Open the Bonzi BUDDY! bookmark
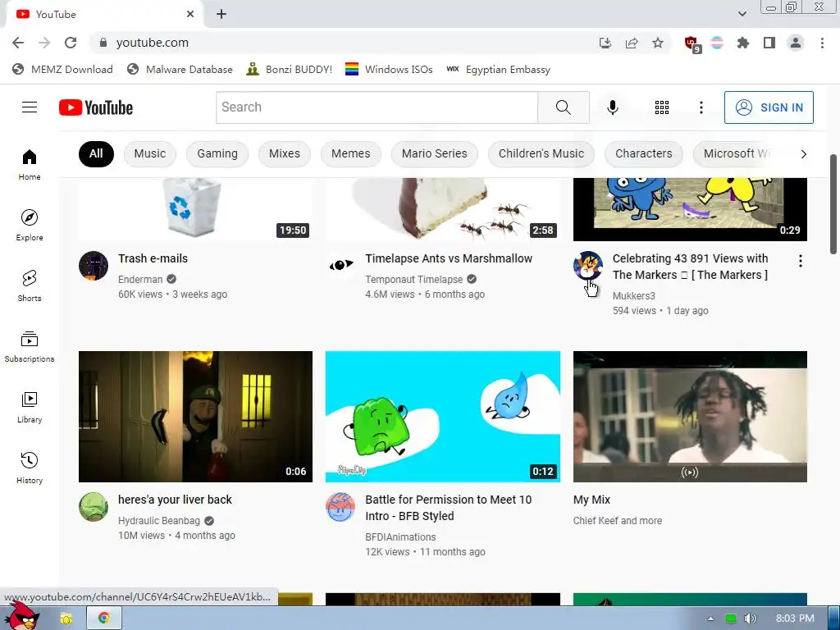 290,70
